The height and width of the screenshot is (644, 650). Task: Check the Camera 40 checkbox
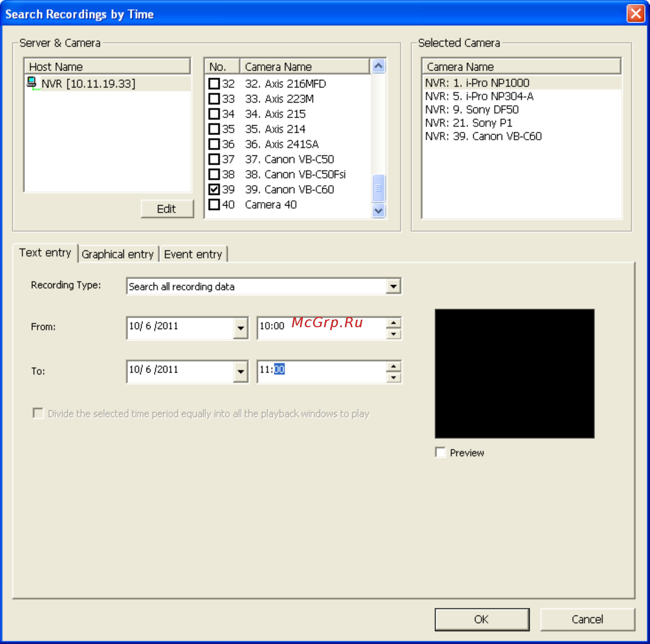click(x=214, y=205)
